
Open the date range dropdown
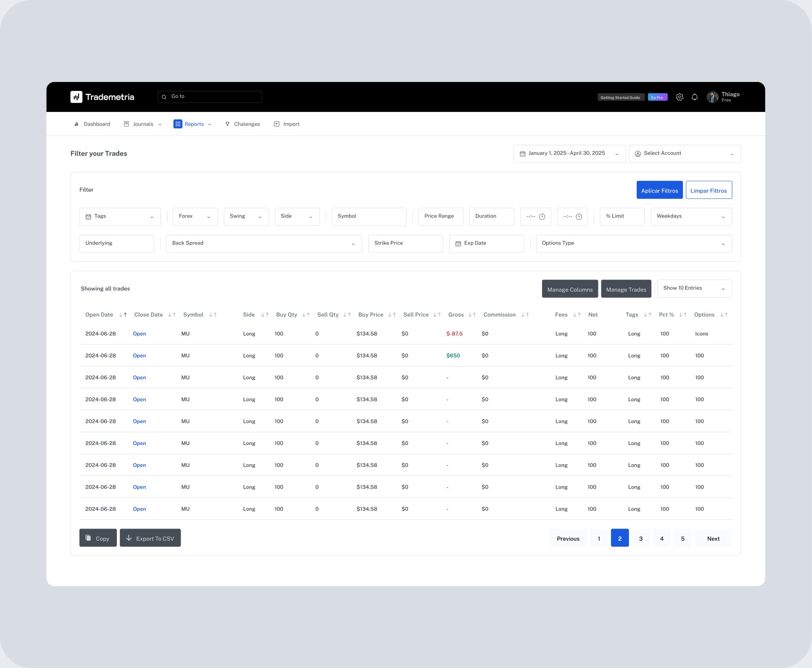click(569, 154)
